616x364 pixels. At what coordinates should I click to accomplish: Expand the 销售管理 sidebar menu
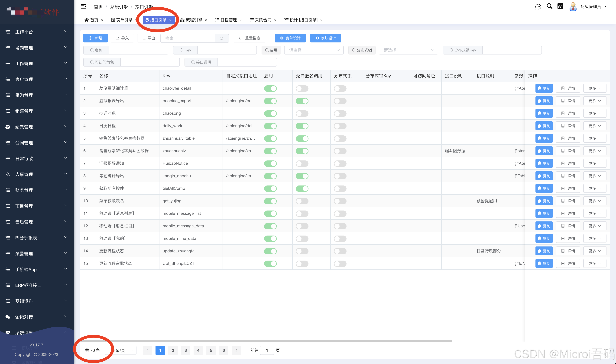[37, 111]
